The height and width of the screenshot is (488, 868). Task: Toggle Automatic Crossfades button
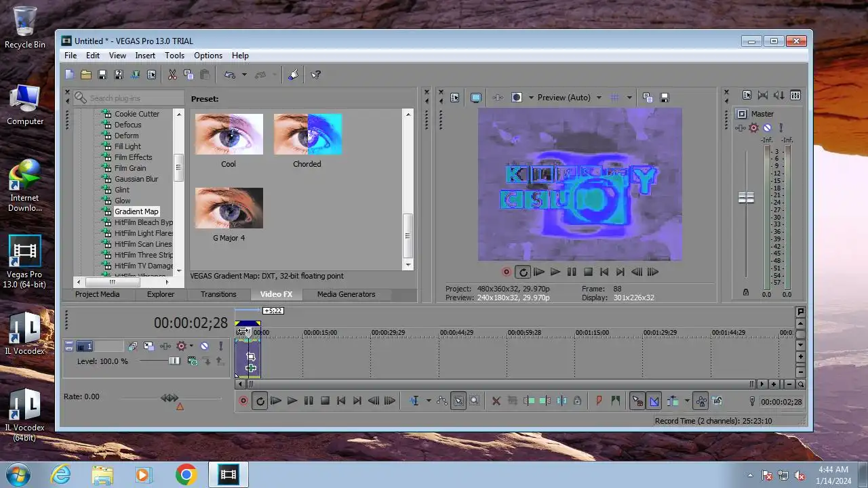[x=654, y=401]
